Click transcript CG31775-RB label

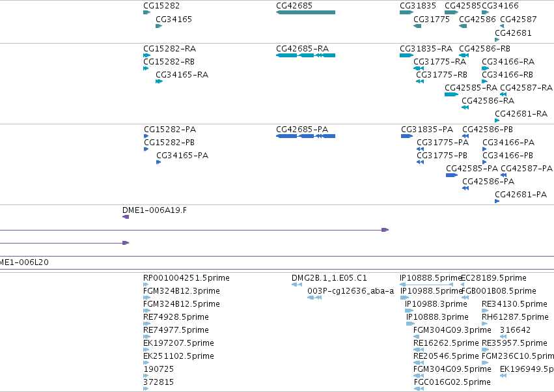click(441, 75)
